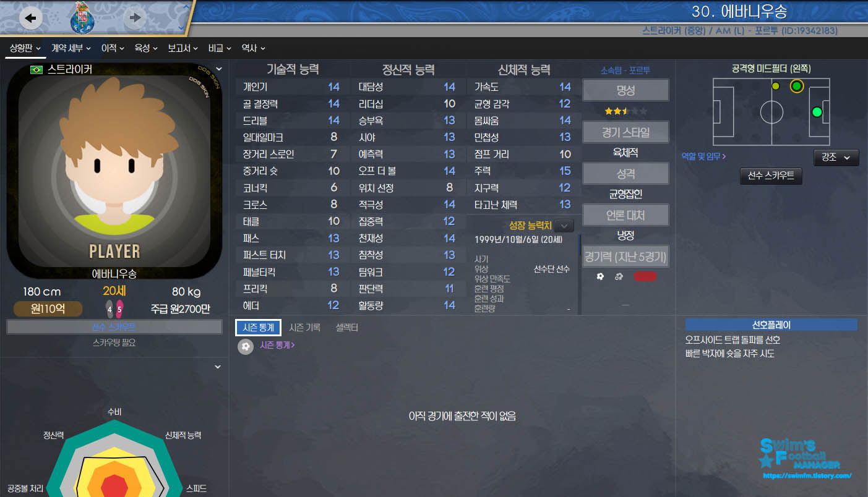Click the red form indicator pill
Screen dimensions: 868x497
coord(645,276)
